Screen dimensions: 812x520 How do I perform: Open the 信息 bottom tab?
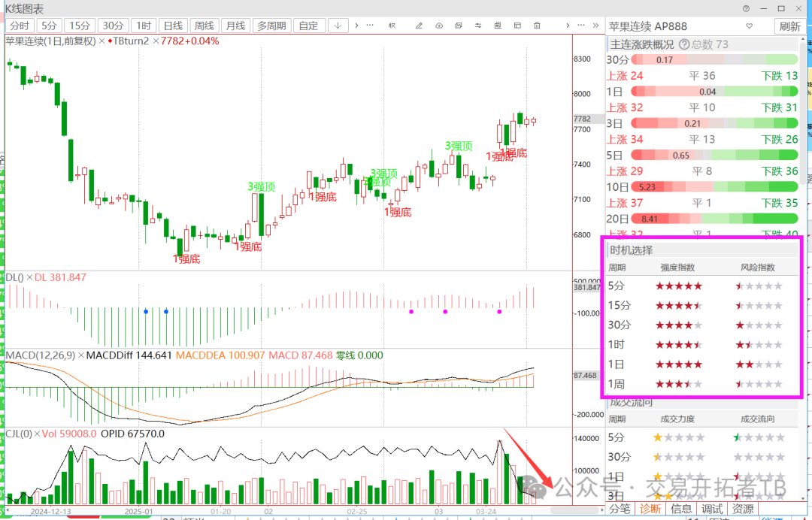[x=681, y=509]
